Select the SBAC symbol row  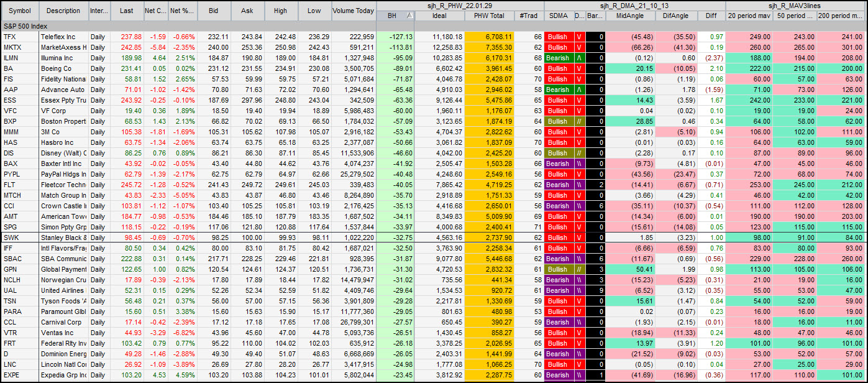pos(21,259)
